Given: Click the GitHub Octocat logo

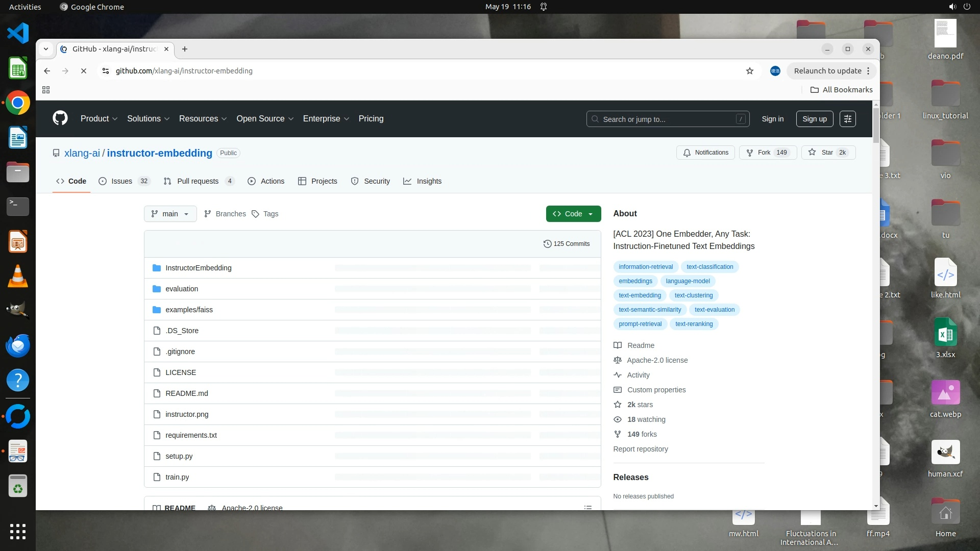Looking at the screenshot, I should click(60, 118).
